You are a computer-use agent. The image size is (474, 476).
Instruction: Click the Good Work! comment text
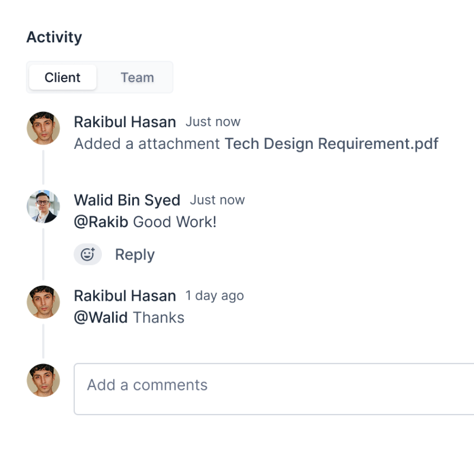pyautogui.click(x=174, y=222)
